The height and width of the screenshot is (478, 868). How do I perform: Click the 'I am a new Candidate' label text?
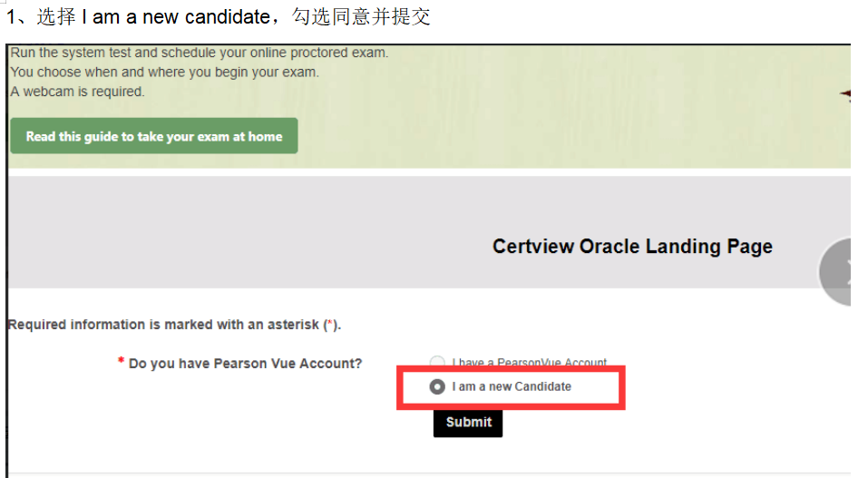coord(512,386)
